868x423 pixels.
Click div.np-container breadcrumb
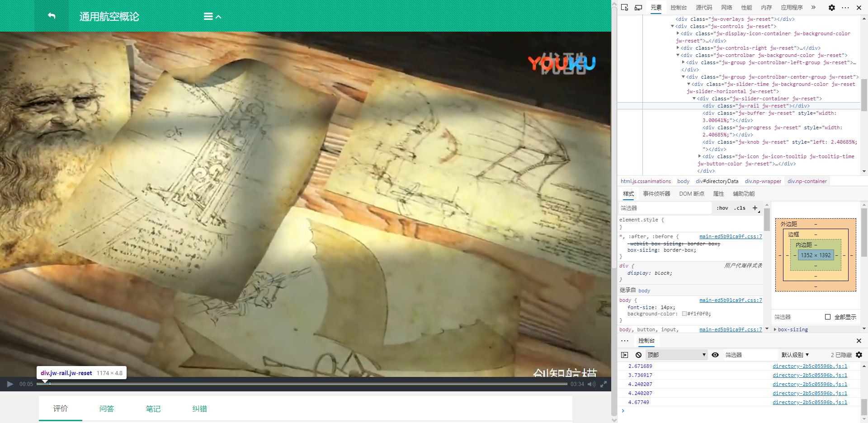pyautogui.click(x=807, y=181)
